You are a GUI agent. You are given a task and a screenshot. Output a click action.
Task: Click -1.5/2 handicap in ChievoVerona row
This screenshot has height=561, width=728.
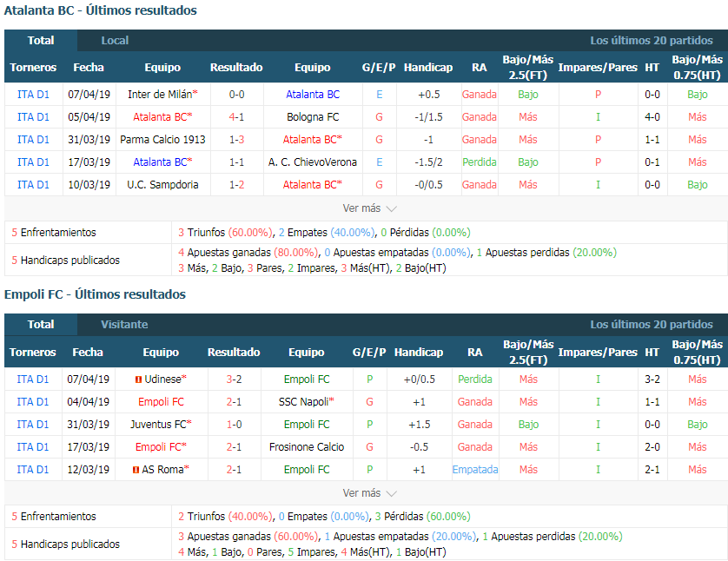pyautogui.click(x=428, y=162)
